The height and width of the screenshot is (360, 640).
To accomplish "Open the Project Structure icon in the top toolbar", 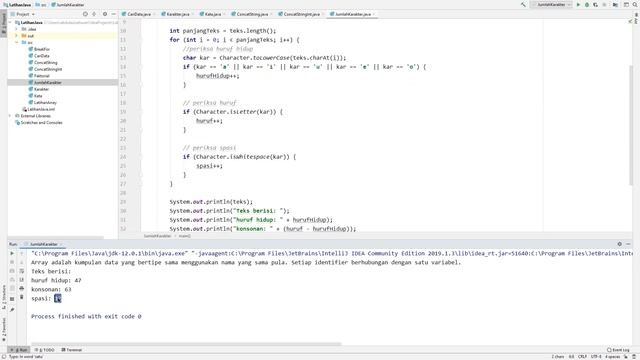I will [615, 4].
